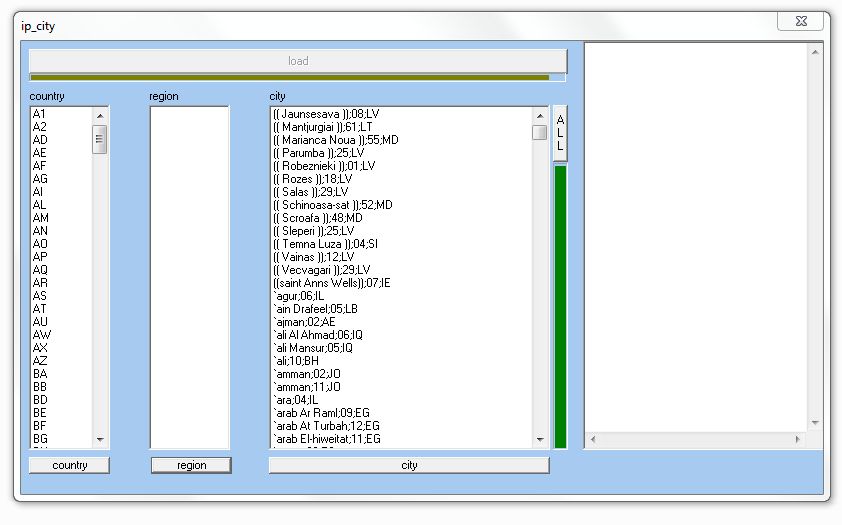
Task: Click right arrow of output horizontal scrollbar
Action: tap(797, 439)
